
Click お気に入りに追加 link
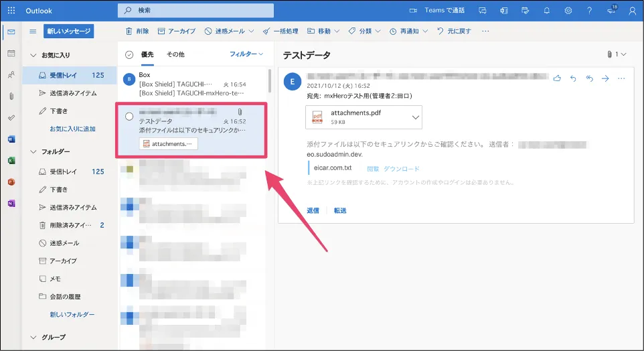tap(73, 129)
